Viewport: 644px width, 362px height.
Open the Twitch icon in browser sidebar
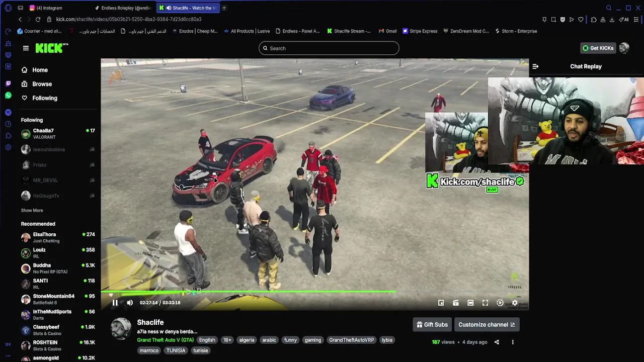tap(8, 83)
